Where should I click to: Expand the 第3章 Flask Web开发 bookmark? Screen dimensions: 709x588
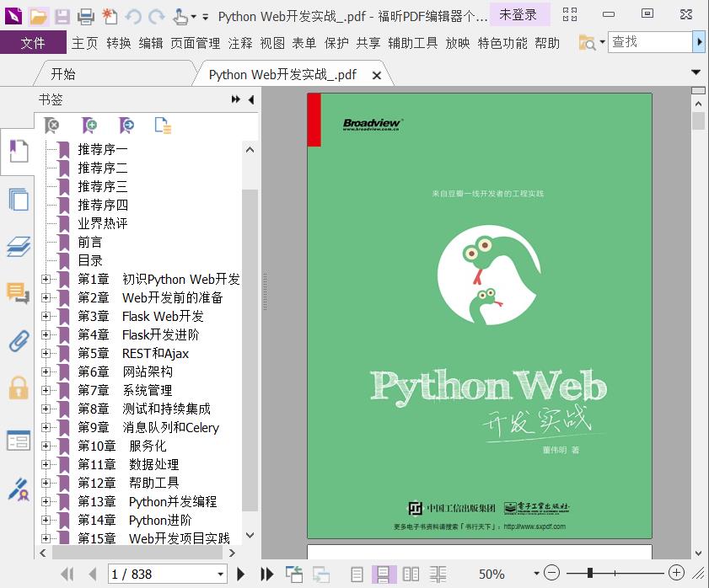[46, 317]
